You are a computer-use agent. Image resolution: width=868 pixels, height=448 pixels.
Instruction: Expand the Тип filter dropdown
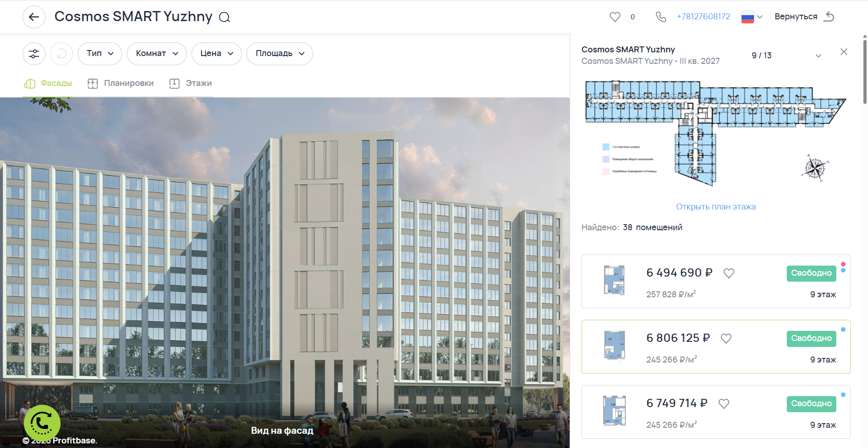pos(100,54)
